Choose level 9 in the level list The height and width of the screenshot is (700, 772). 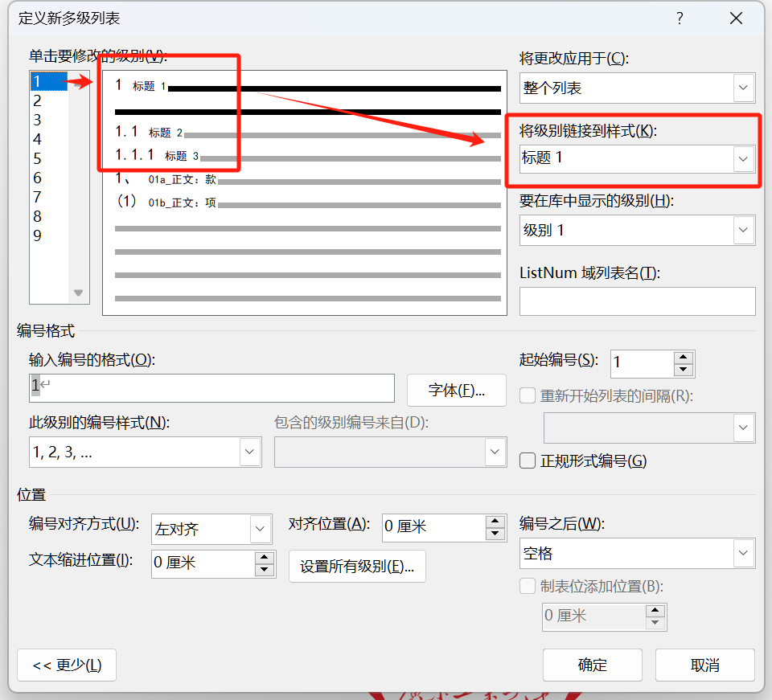[48, 235]
